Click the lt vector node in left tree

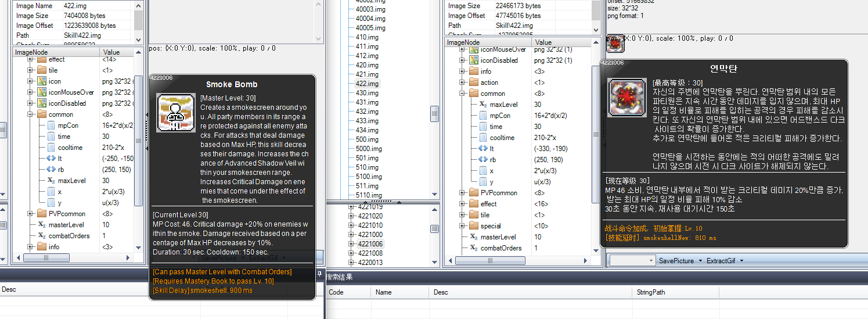pos(60,159)
